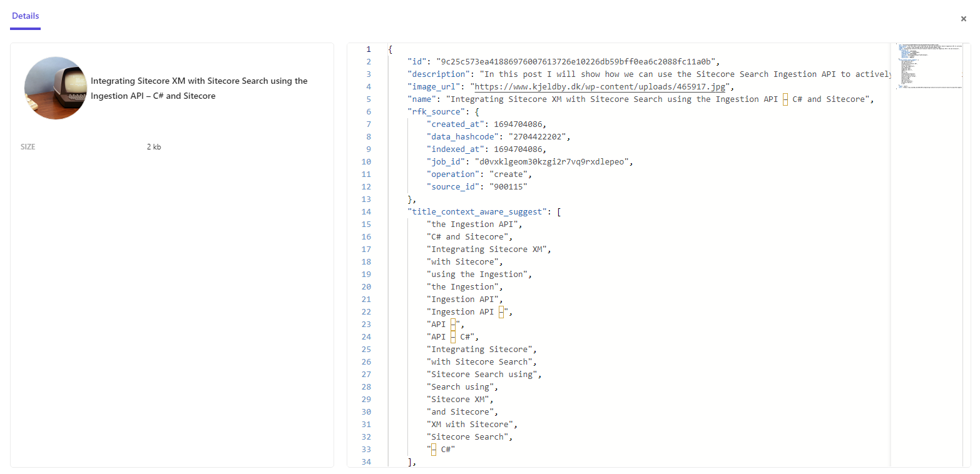Screen dimensions: 980x474
Task: Click the "description" text on line 3
Action: click(682, 74)
